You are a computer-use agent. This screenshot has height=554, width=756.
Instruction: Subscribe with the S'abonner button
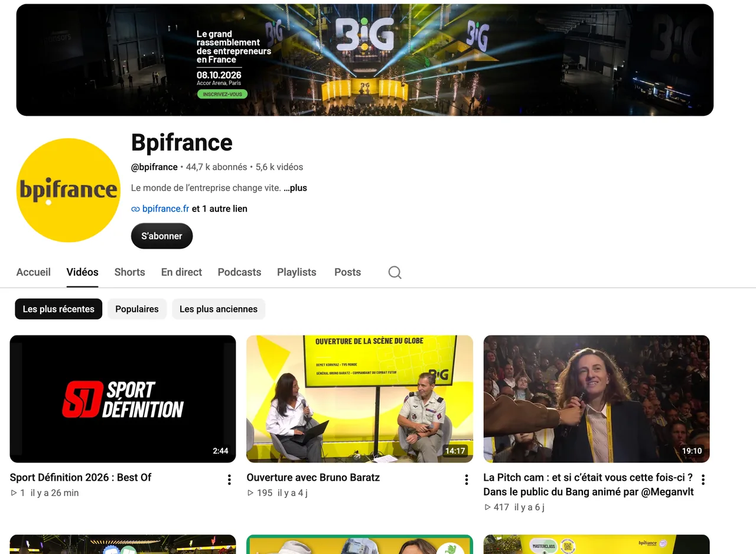(x=162, y=236)
